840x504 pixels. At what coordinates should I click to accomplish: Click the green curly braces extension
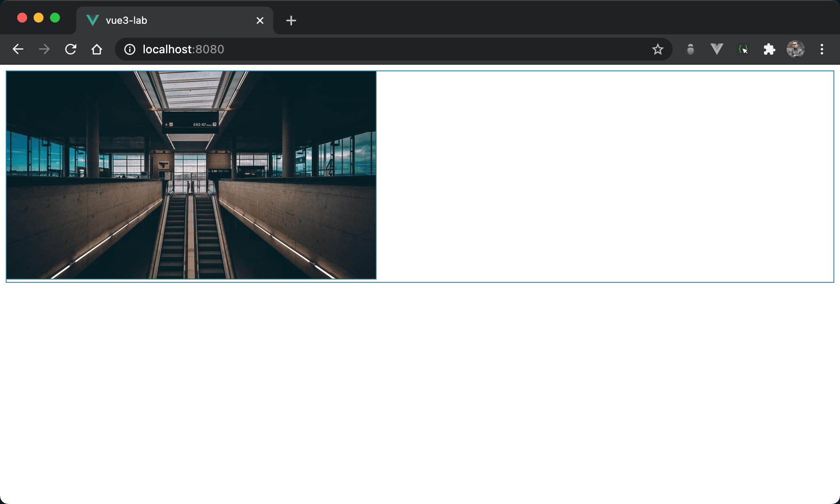point(743,50)
